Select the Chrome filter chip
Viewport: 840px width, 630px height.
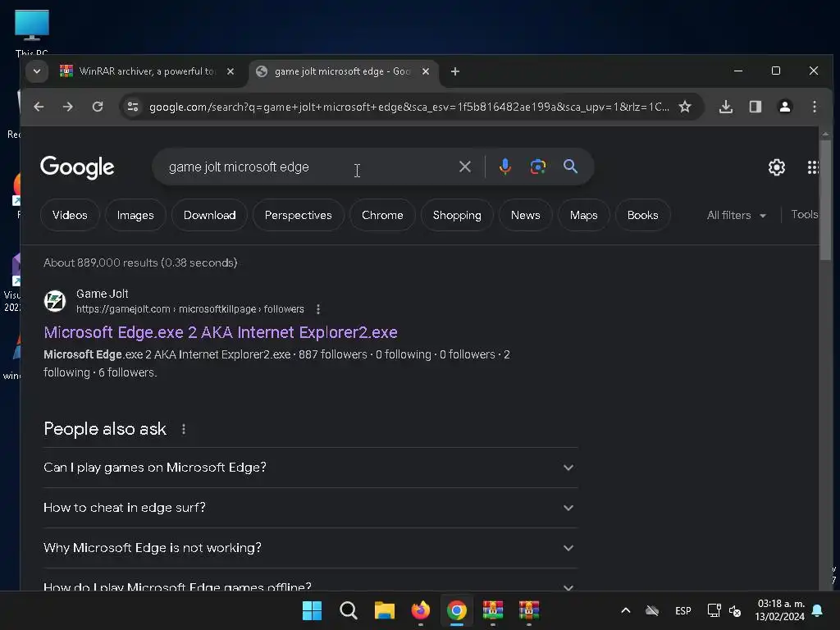[x=382, y=215]
